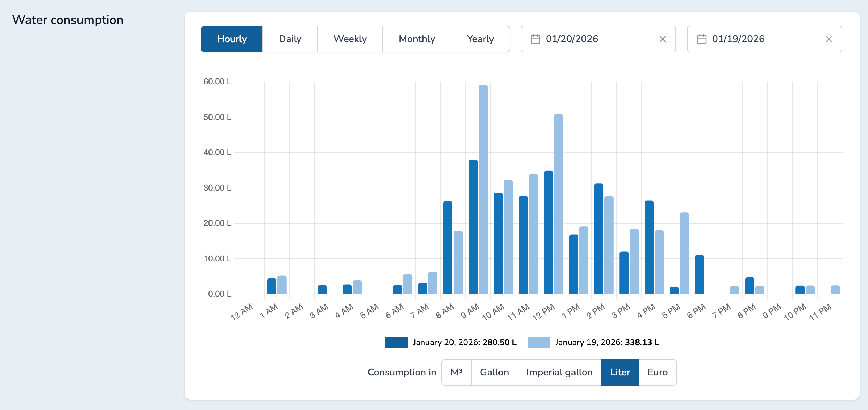
Task: Select the Monthly consumption view
Action: click(417, 39)
